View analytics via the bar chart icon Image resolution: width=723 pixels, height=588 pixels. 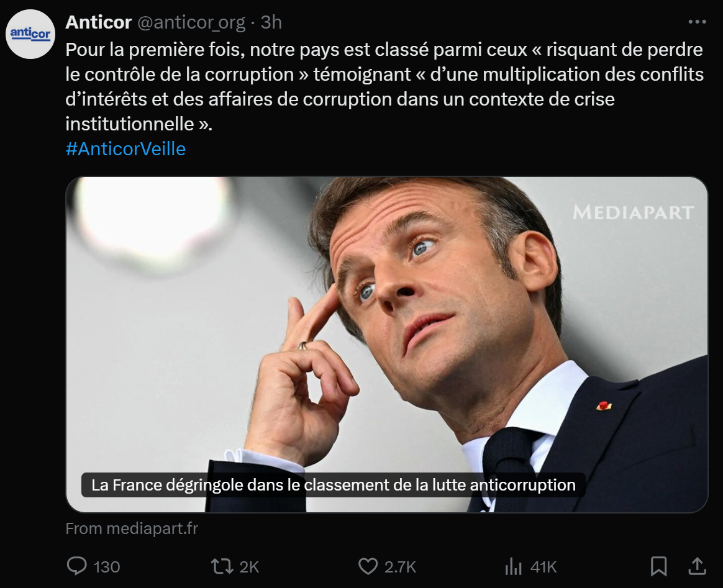[513, 566]
